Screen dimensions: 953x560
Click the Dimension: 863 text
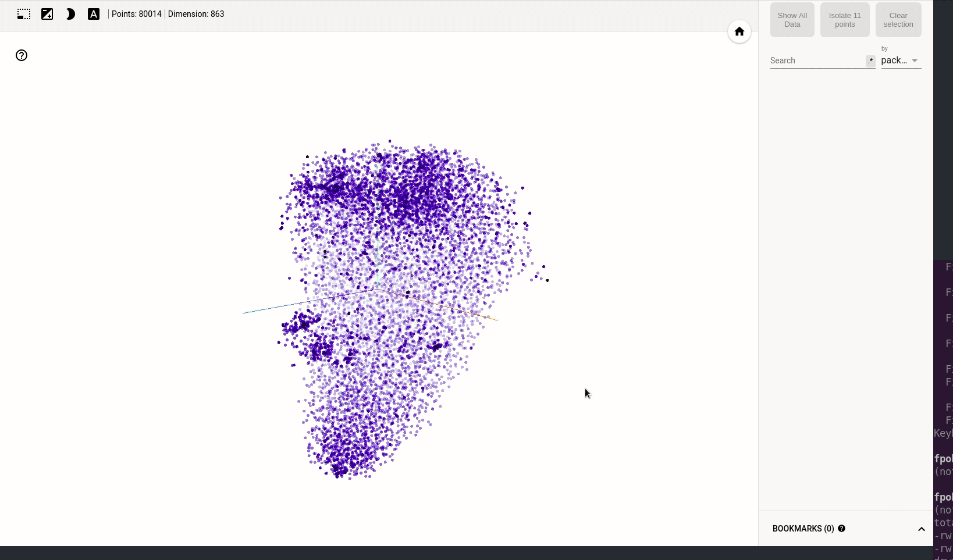(x=196, y=14)
